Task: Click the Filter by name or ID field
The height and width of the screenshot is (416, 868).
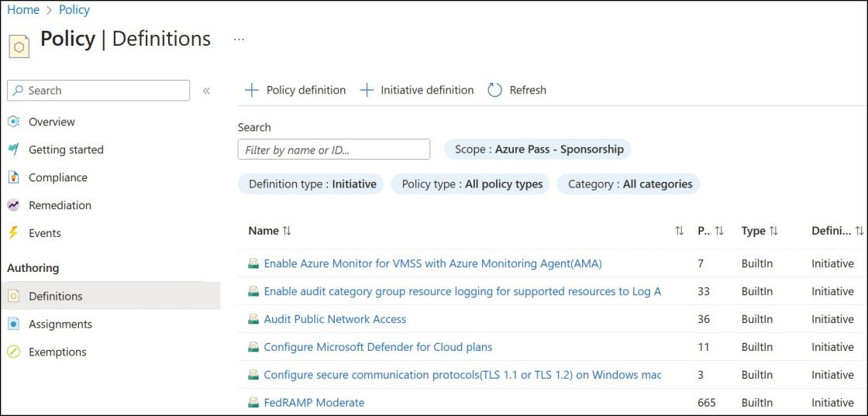Action: pyautogui.click(x=334, y=150)
